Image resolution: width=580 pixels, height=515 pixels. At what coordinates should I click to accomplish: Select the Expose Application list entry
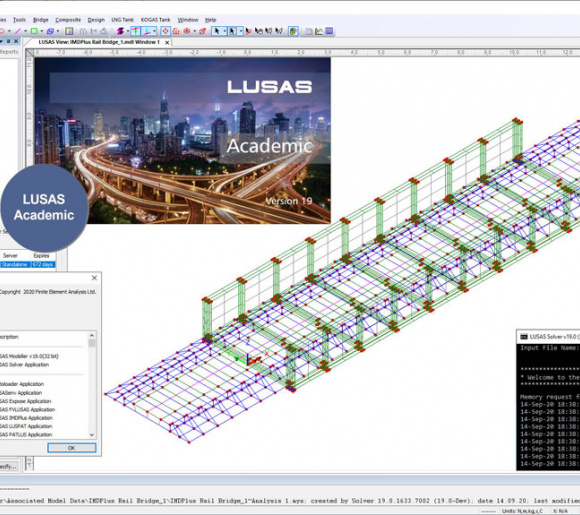coord(26,401)
